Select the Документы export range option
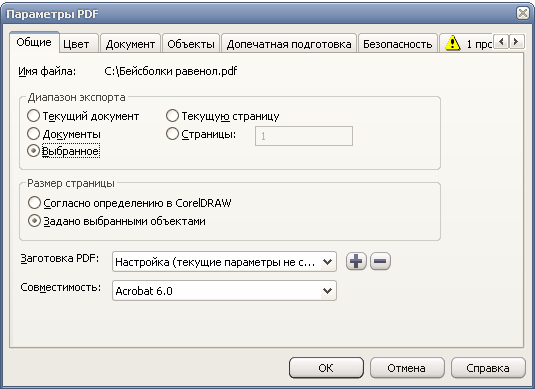 coord(33,133)
